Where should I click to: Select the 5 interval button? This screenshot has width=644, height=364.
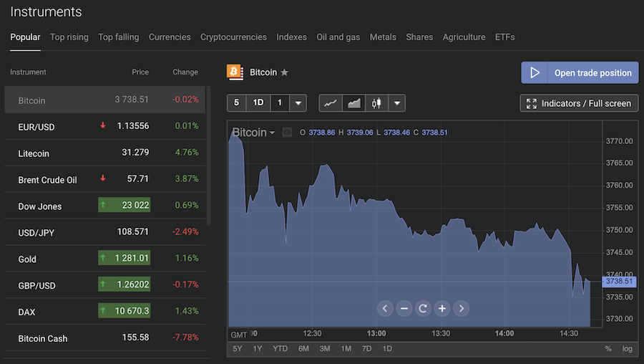236,103
